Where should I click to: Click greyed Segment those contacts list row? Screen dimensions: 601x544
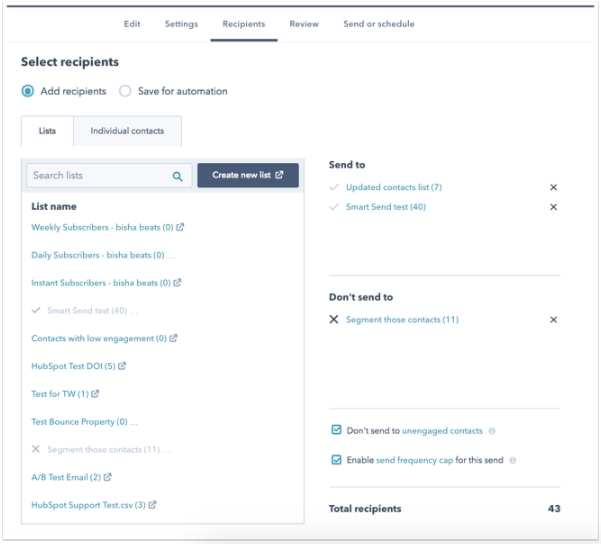click(x=103, y=449)
